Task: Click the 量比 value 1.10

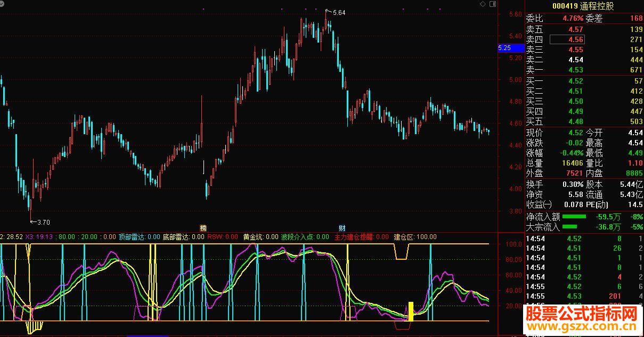Action: [635, 163]
